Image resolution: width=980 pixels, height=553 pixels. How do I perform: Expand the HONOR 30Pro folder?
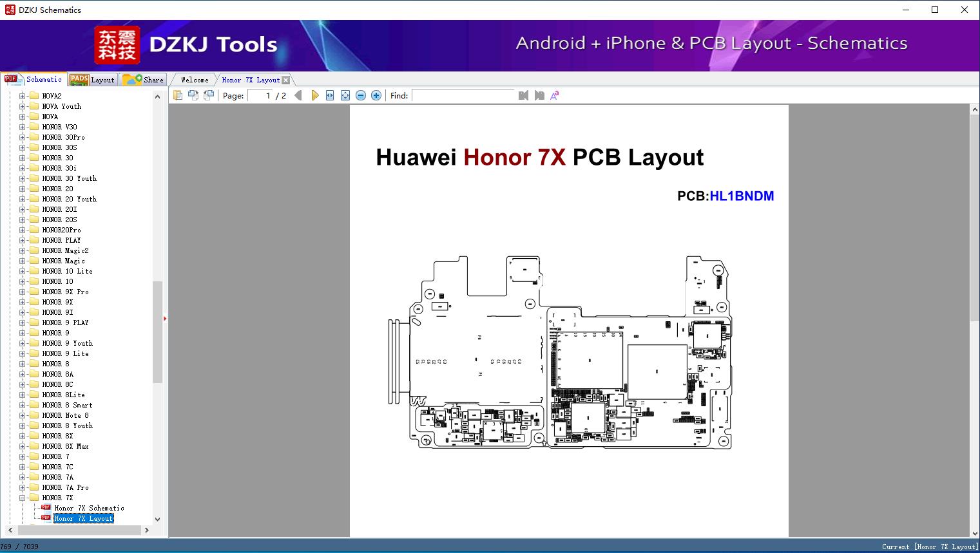(22, 137)
